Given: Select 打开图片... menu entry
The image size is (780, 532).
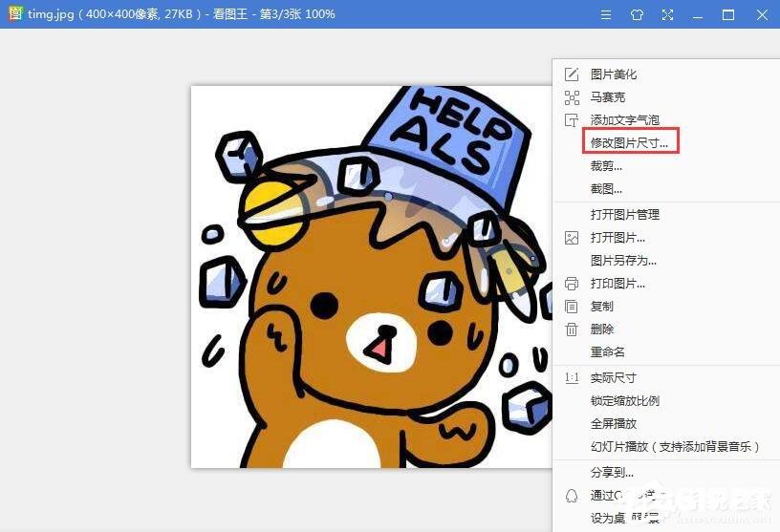Looking at the screenshot, I should pos(617,238).
